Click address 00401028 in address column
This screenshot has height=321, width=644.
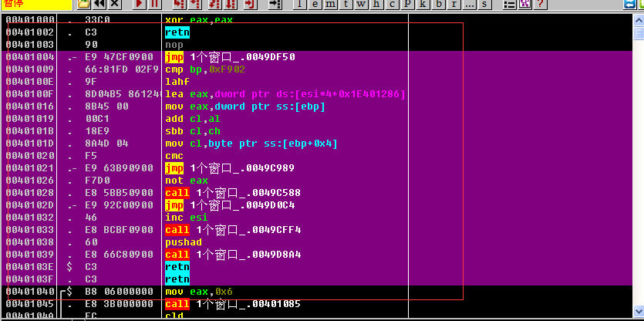pos(29,193)
